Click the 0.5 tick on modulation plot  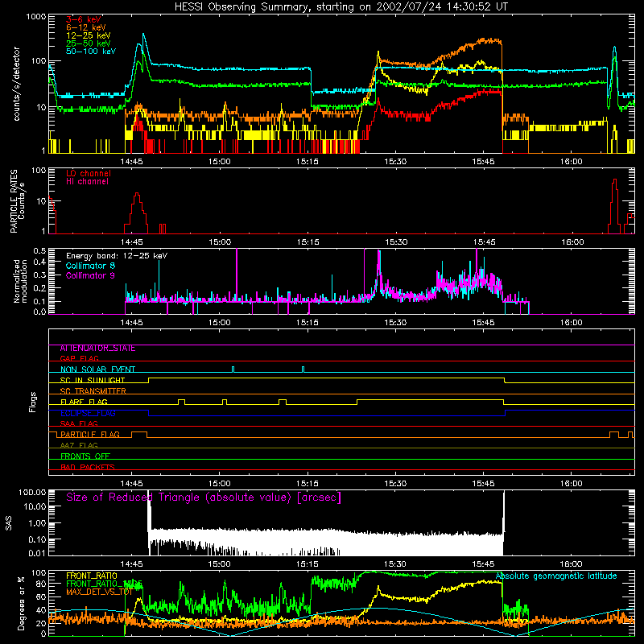pyautogui.click(x=39, y=250)
